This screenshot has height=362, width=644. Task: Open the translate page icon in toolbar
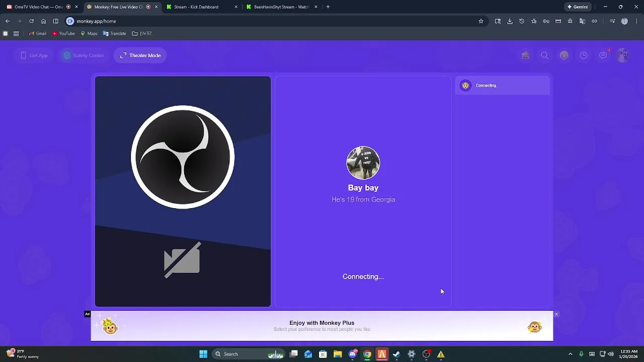582,21
